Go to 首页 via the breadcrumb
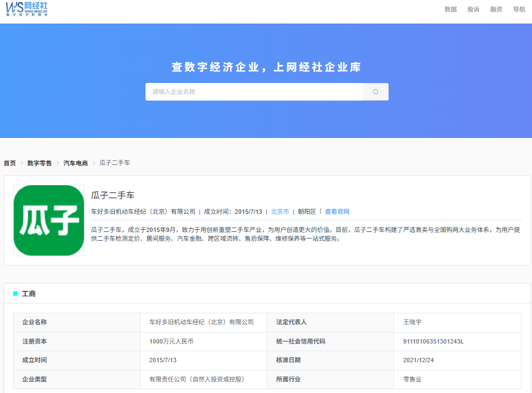Image resolution: width=532 pixels, height=393 pixels. point(10,163)
